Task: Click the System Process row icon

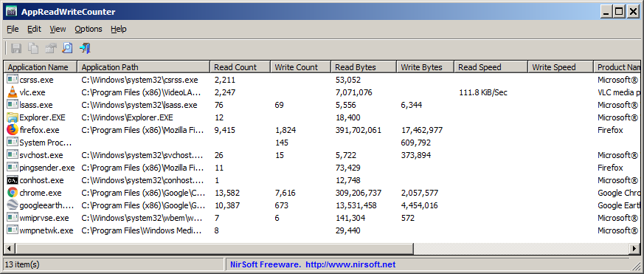Action: [13, 143]
